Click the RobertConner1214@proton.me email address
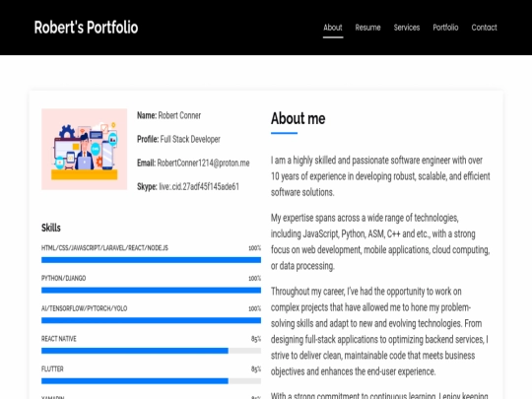 tap(203, 163)
